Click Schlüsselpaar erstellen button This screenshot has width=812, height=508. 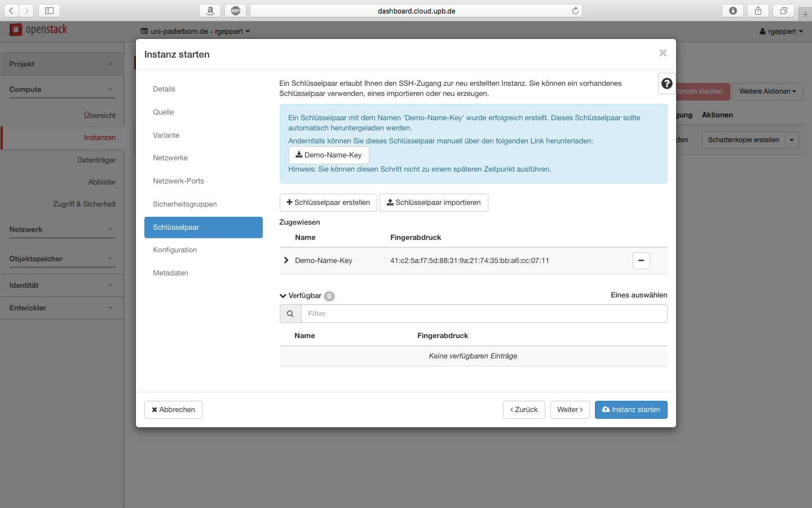tap(328, 203)
